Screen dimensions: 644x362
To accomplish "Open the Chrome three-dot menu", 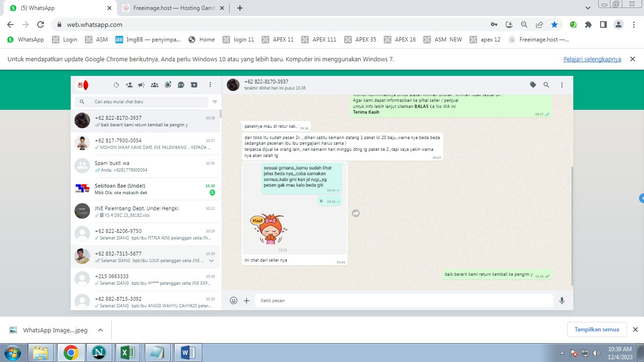I will 634,25.
